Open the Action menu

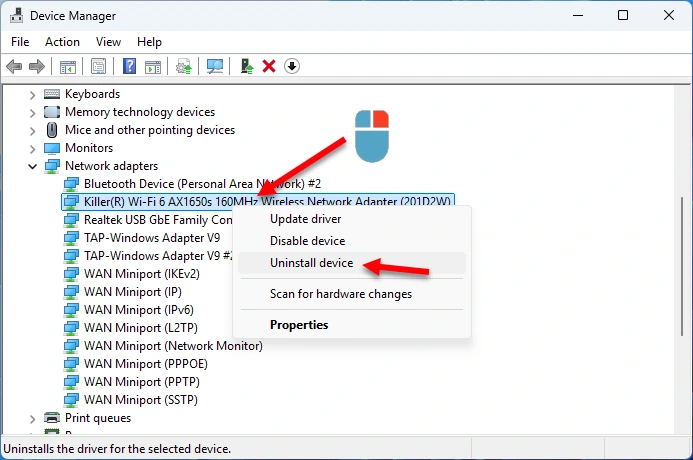[62, 42]
